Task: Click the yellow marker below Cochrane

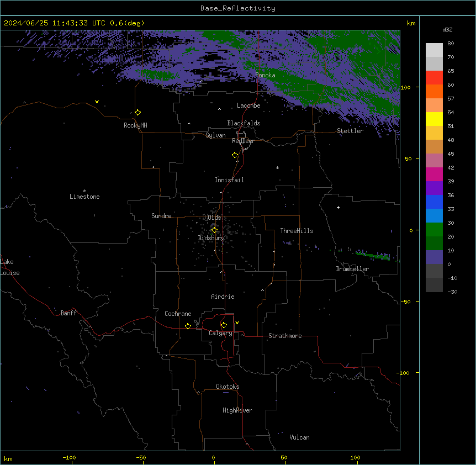Action: pyautogui.click(x=188, y=326)
